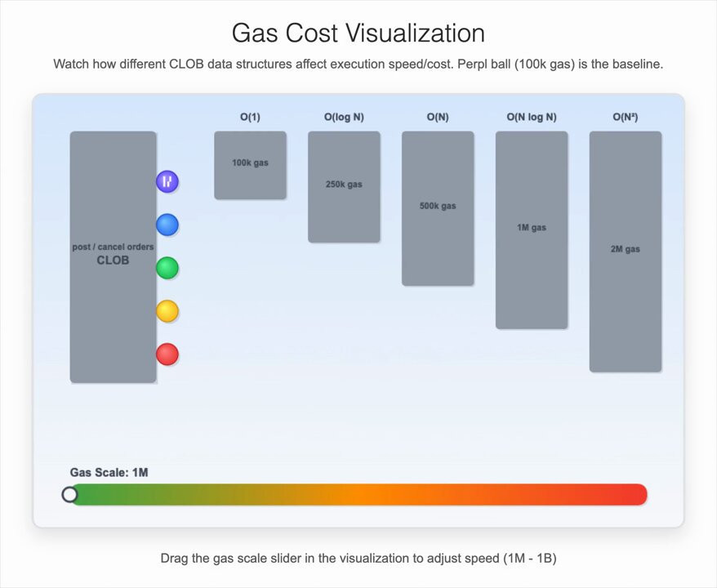Click the O(log N) column label
Viewport: 717px width, 588px height.
(x=344, y=117)
